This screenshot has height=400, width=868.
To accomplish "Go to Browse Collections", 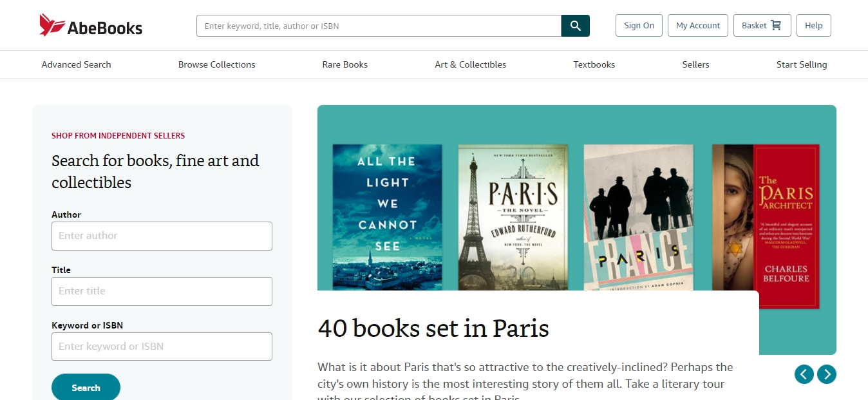I will 217,64.
